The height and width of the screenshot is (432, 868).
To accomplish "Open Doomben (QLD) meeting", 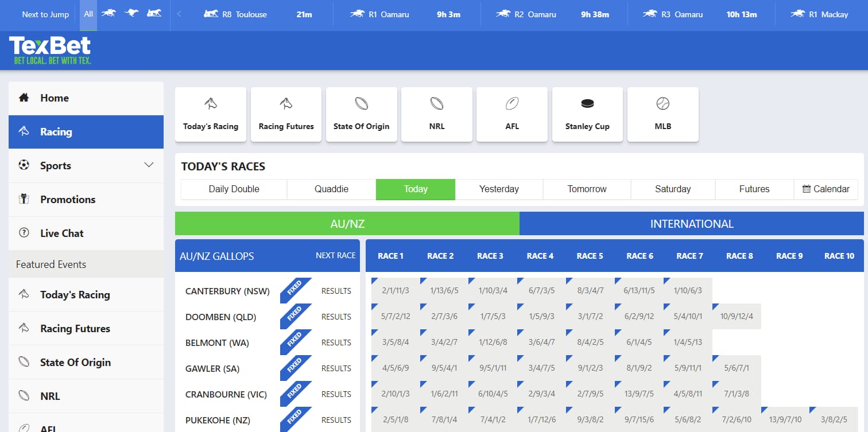I will coord(220,317).
